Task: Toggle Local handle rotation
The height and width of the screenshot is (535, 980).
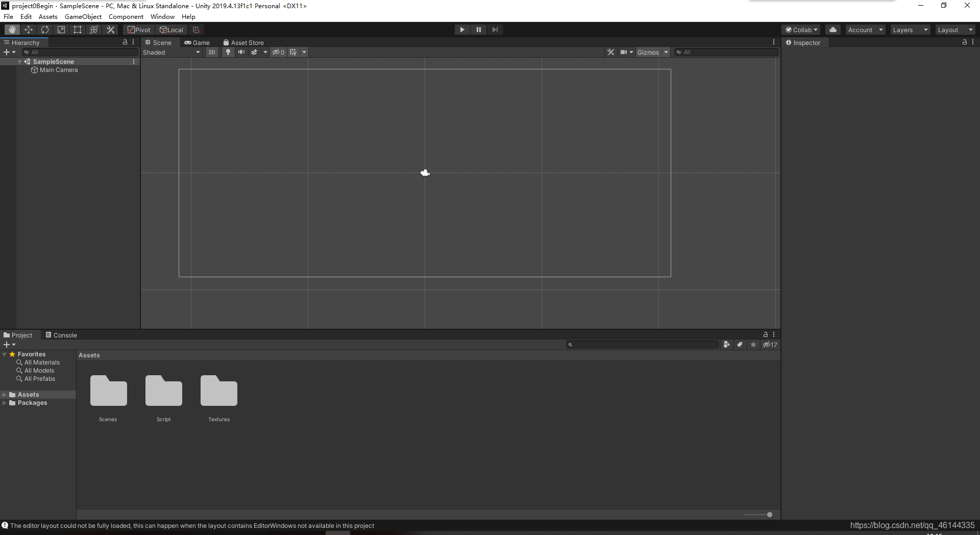Action: [x=171, y=30]
